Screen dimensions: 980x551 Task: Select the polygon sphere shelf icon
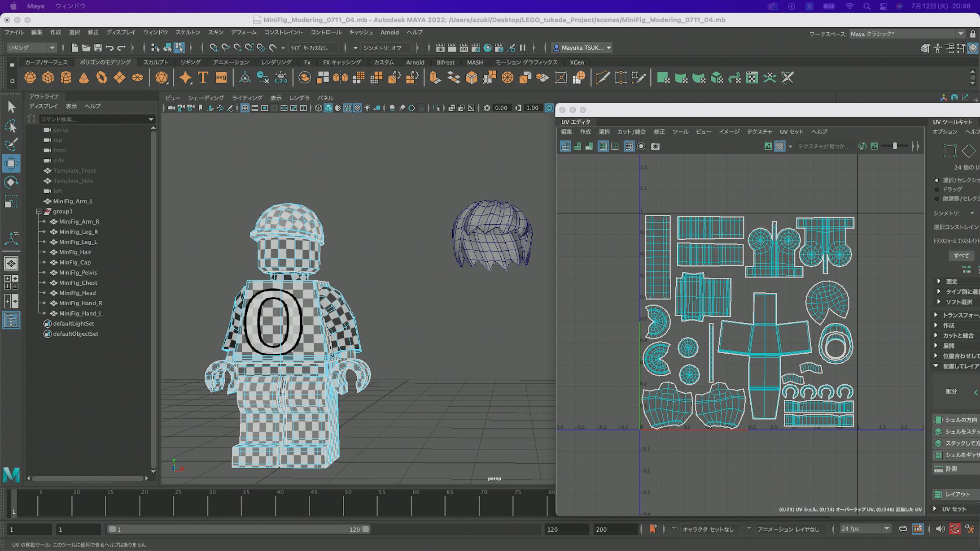pyautogui.click(x=30, y=78)
